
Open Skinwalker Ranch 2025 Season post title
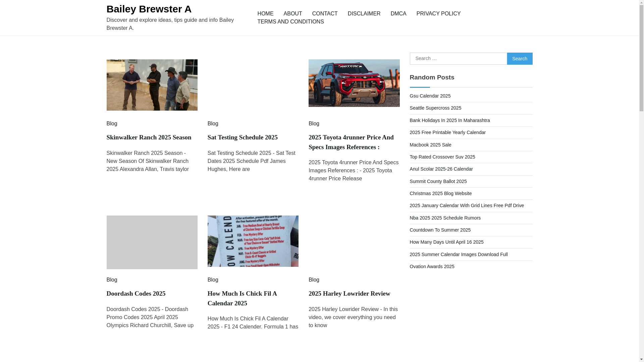[149, 137]
